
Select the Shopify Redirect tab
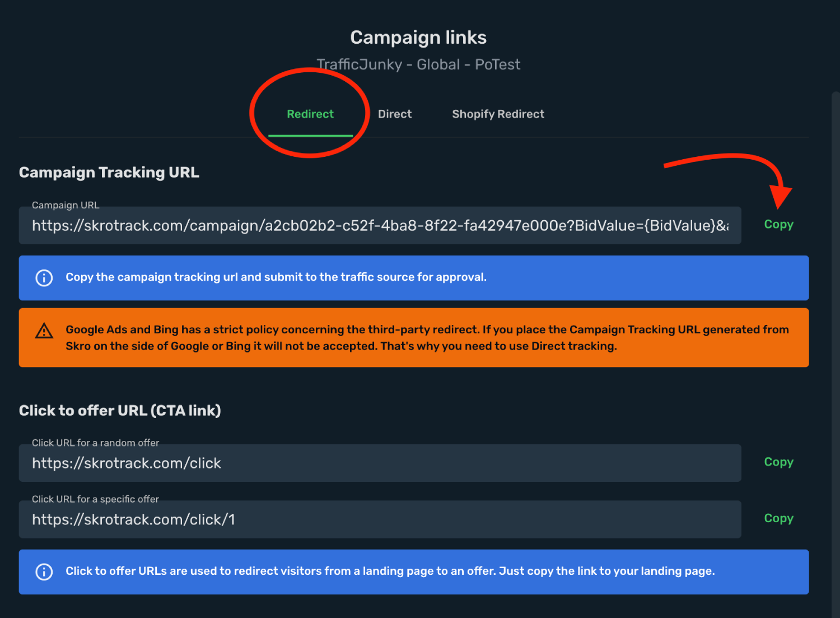click(x=498, y=114)
